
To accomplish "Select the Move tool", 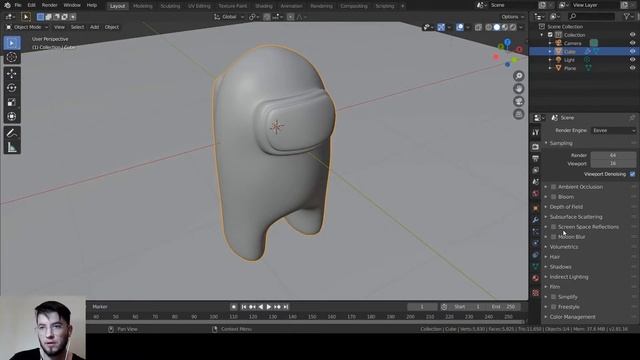I will [12, 73].
